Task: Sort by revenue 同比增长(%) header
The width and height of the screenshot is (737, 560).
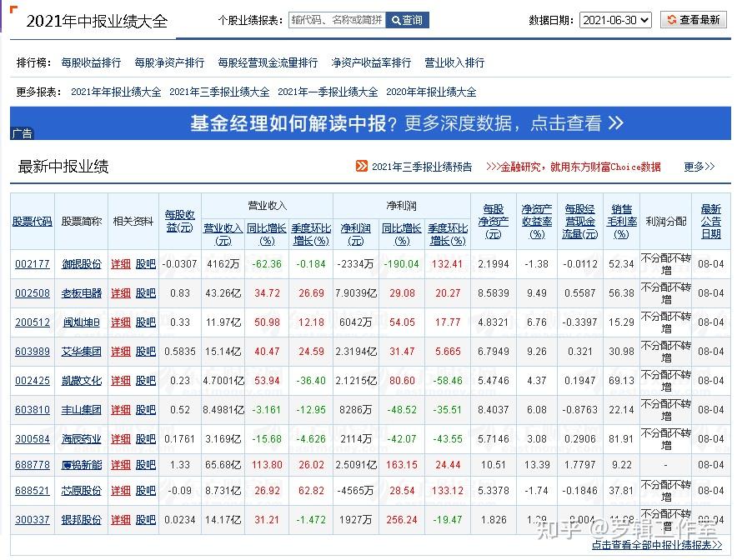Action: [x=267, y=234]
